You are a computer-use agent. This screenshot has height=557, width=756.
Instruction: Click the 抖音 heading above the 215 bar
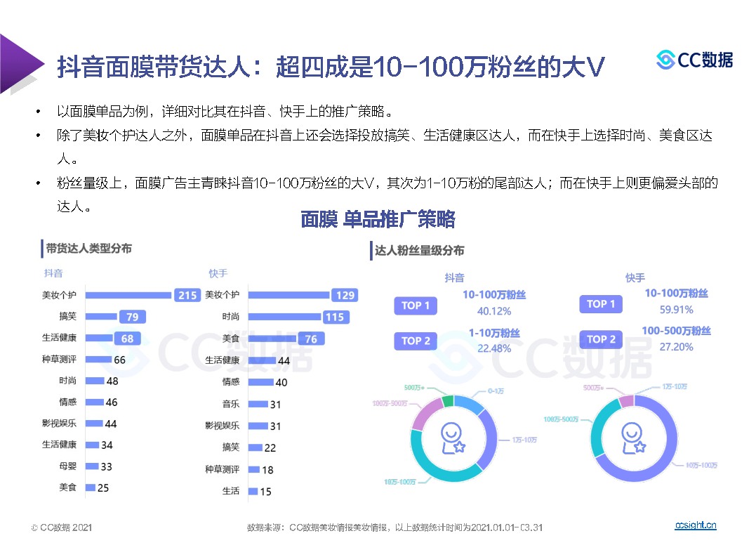click(53, 273)
